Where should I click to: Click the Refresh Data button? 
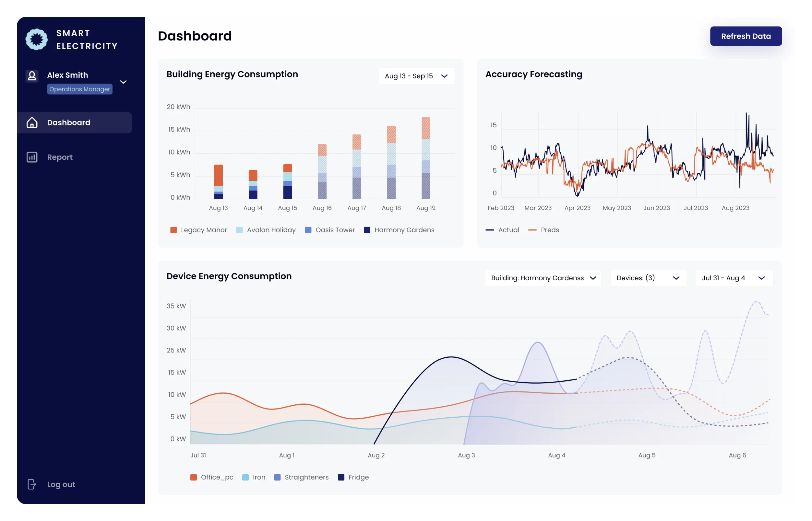pyautogui.click(x=746, y=36)
